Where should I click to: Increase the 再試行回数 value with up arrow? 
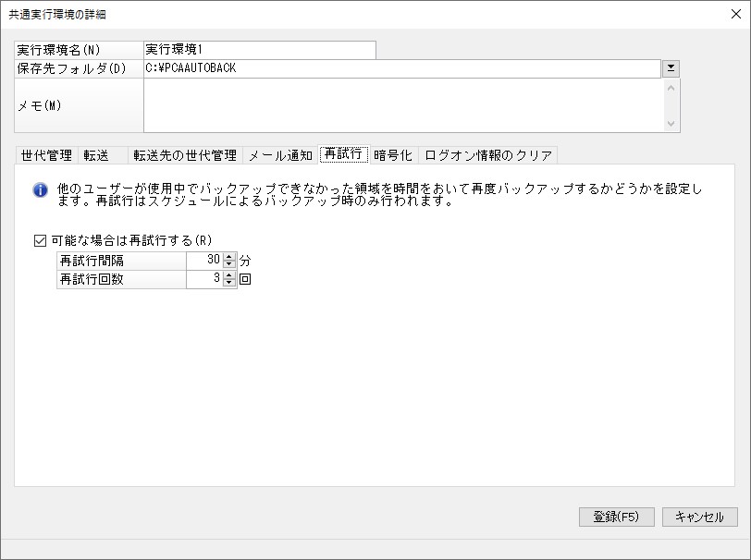click(x=229, y=275)
